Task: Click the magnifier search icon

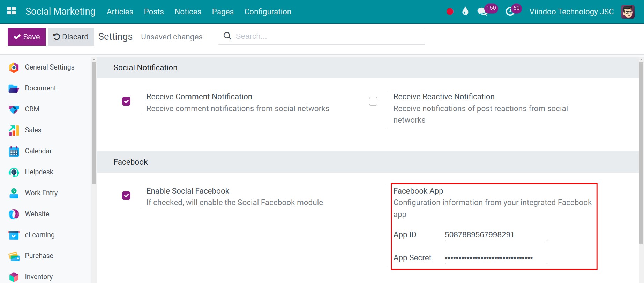Action: click(227, 36)
